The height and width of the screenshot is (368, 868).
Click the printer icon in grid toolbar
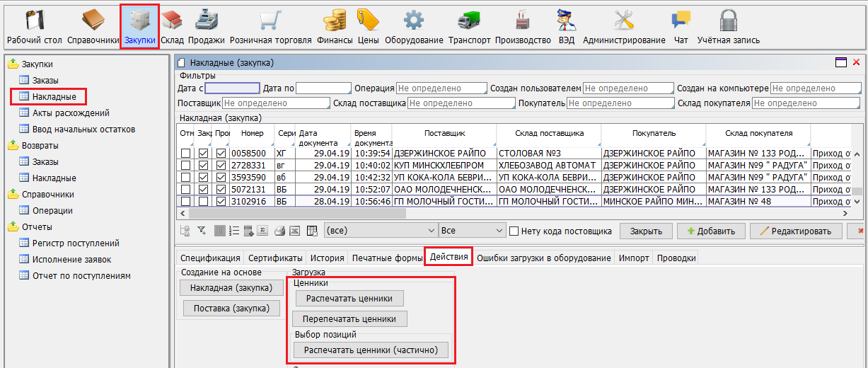(x=279, y=231)
